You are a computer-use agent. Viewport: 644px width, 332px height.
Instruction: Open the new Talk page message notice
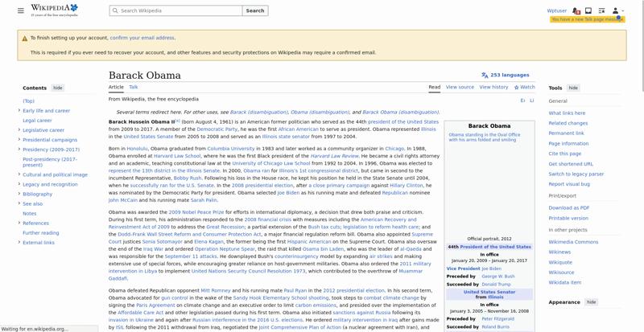tap(588, 19)
